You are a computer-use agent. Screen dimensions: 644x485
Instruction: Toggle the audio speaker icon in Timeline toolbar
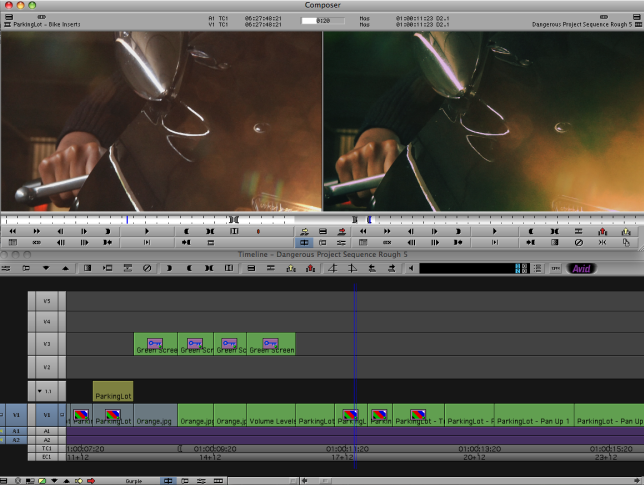point(411,269)
